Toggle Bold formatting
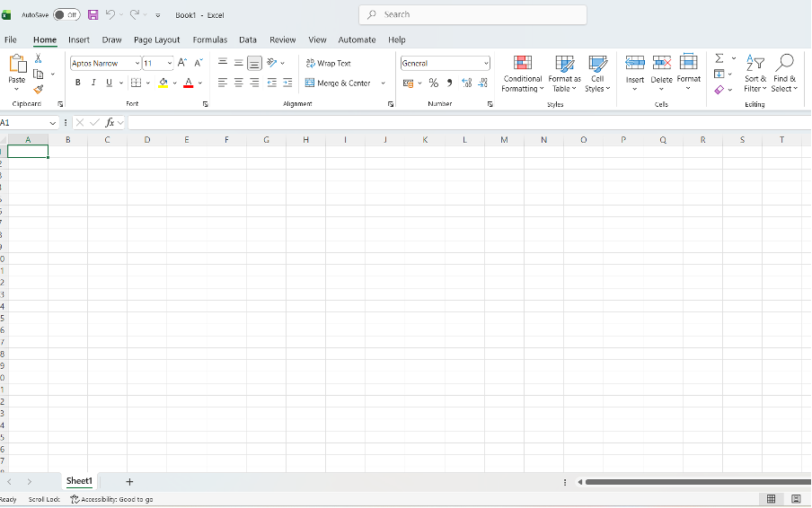The image size is (812, 508). click(x=77, y=83)
